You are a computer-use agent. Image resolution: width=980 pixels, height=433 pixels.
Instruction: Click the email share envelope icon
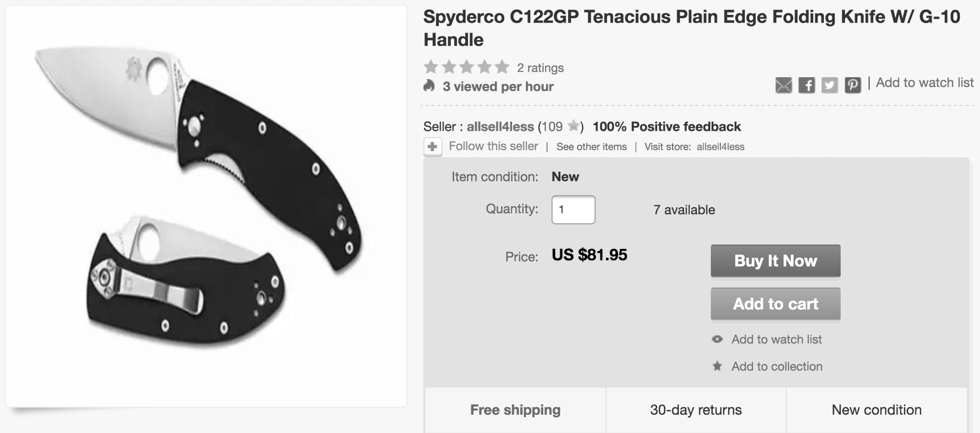(783, 86)
